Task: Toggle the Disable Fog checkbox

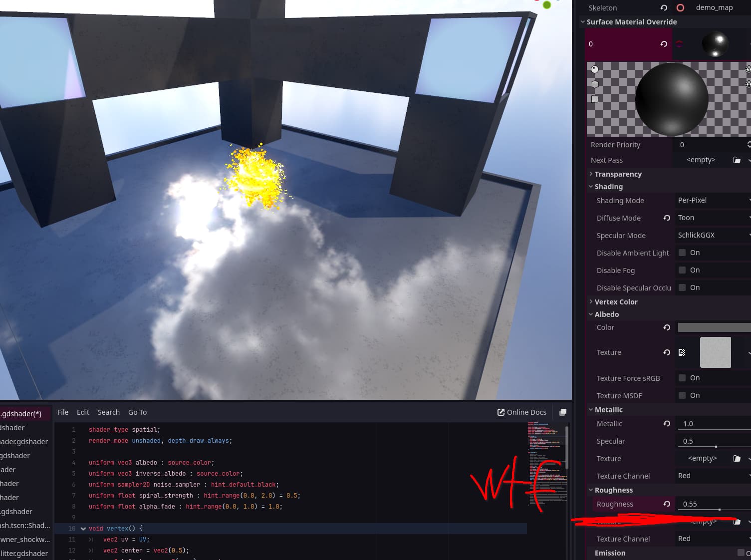Action: (x=682, y=270)
